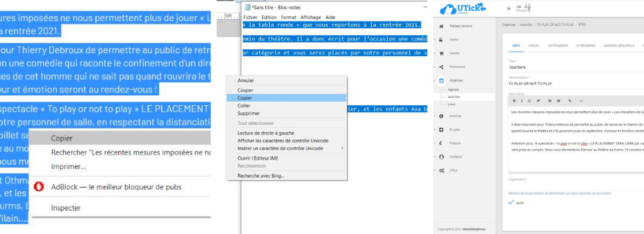Expand the Finance sidebar section

coord(456,143)
